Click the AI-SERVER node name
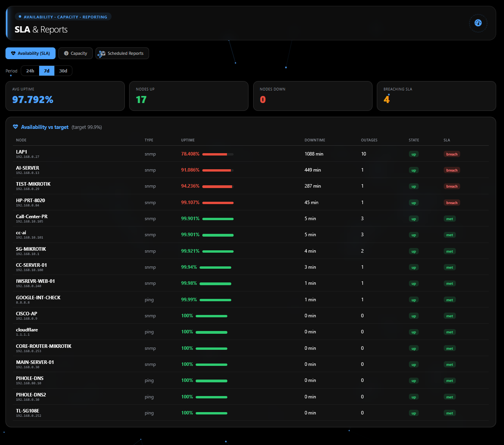 coord(27,168)
